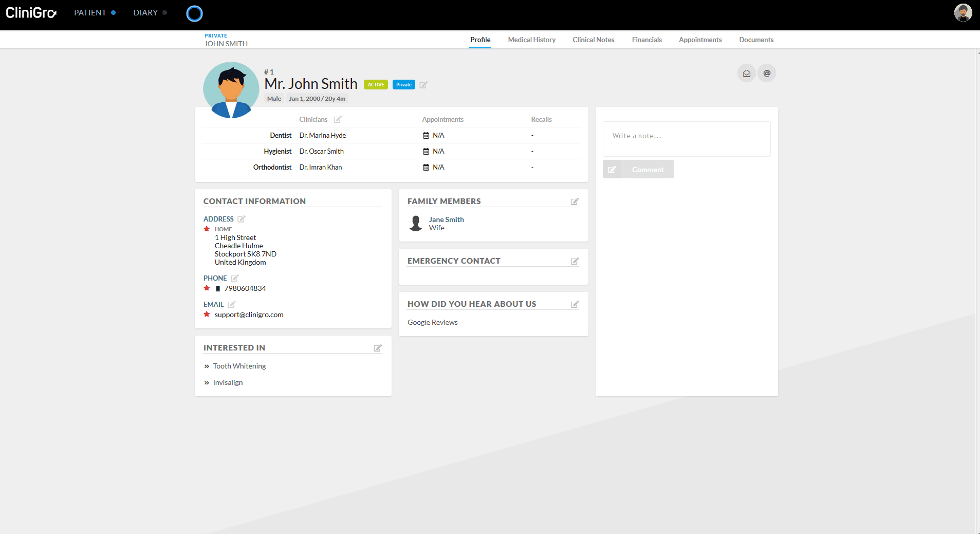Edit the Clinicians list
The height and width of the screenshot is (534, 980).
pos(338,119)
